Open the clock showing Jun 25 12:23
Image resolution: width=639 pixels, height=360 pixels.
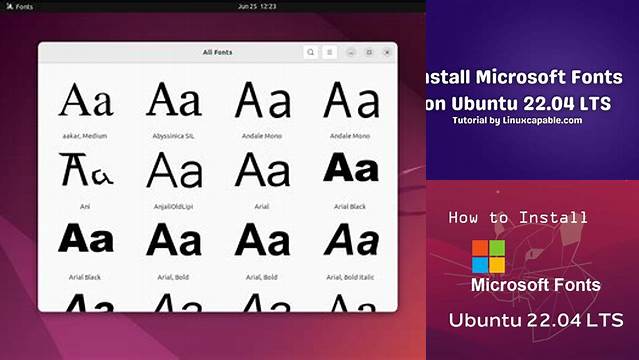tap(257, 6)
